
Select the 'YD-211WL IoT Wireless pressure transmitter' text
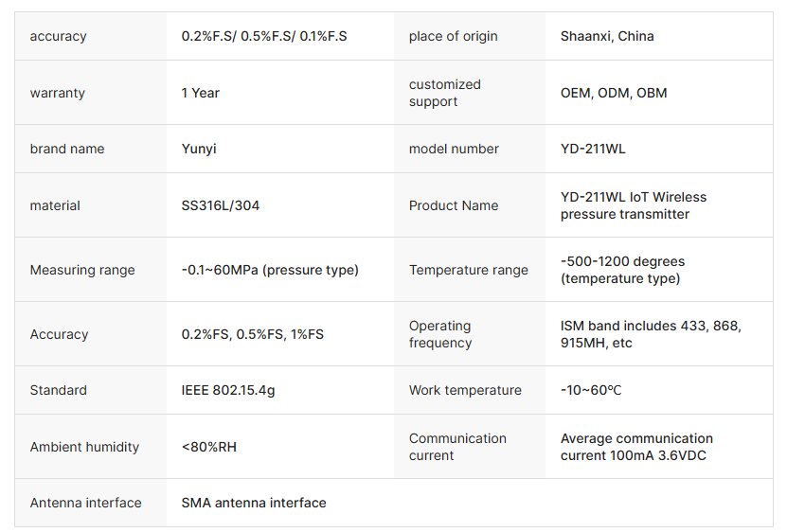(x=633, y=205)
